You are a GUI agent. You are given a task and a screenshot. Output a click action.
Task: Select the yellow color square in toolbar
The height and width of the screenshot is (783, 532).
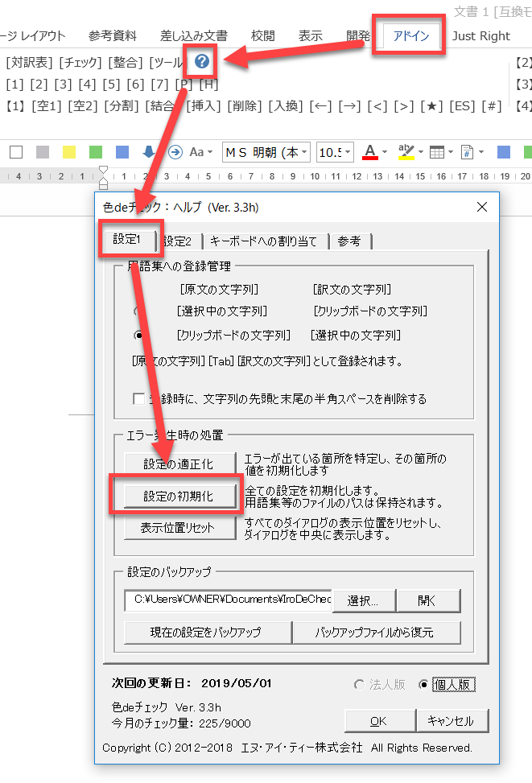[x=69, y=151]
